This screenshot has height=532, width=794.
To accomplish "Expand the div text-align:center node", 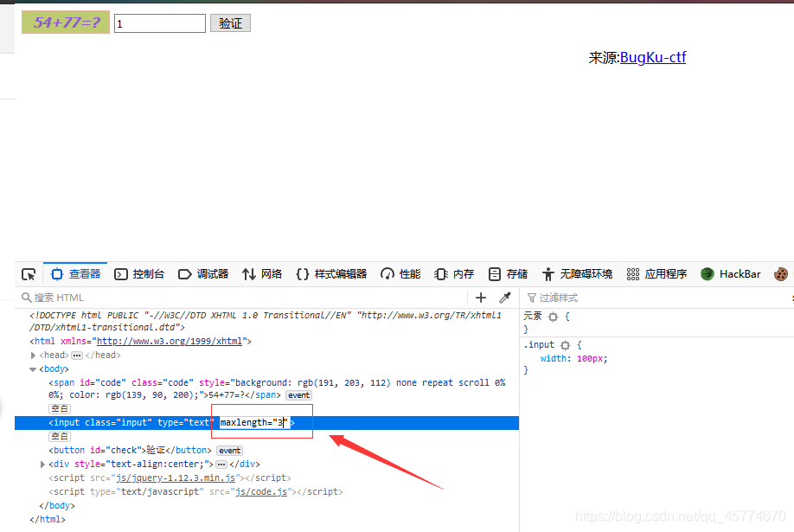I will [42, 465].
